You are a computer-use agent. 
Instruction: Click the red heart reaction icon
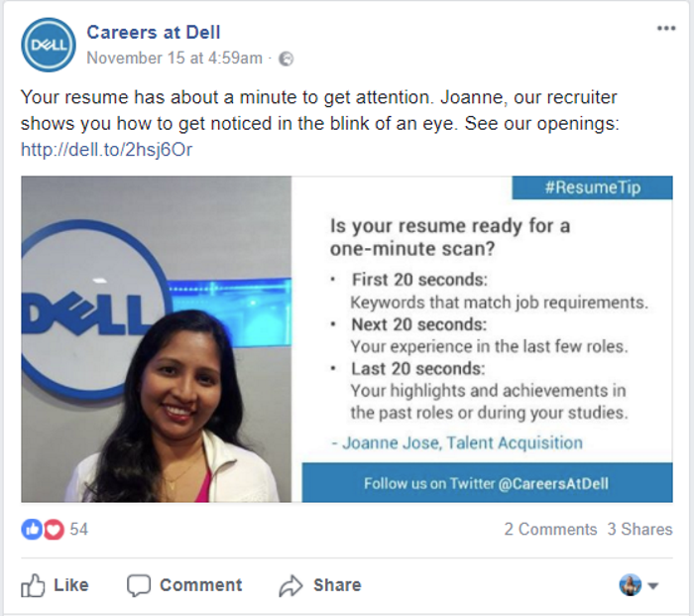click(54, 529)
